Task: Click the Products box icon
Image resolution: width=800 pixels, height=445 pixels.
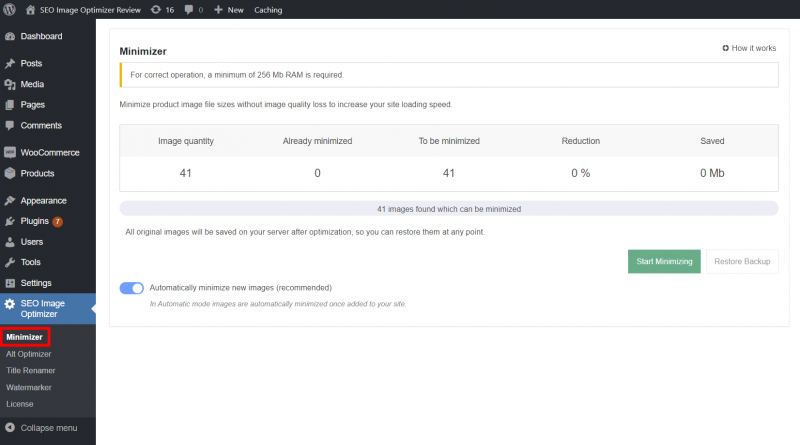Action: tap(10, 174)
